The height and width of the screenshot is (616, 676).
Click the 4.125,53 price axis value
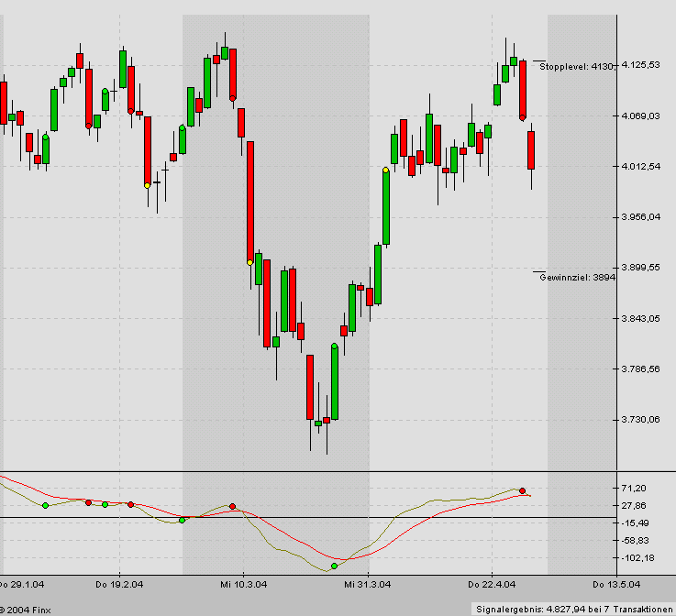point(640,65)
